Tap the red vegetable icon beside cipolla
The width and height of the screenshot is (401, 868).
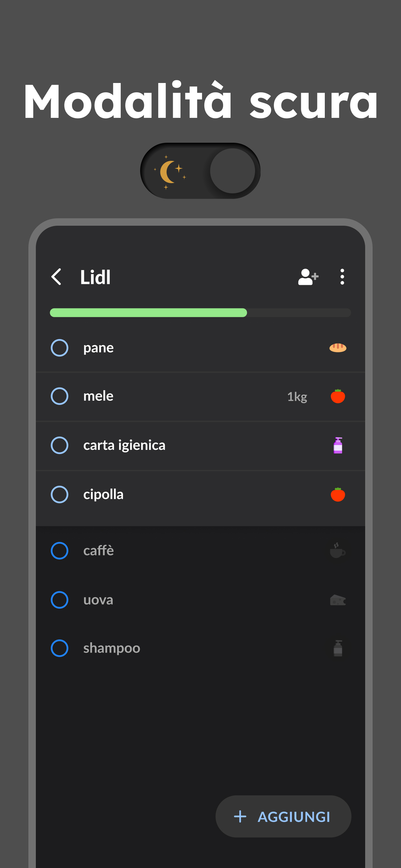pos(338,495)
